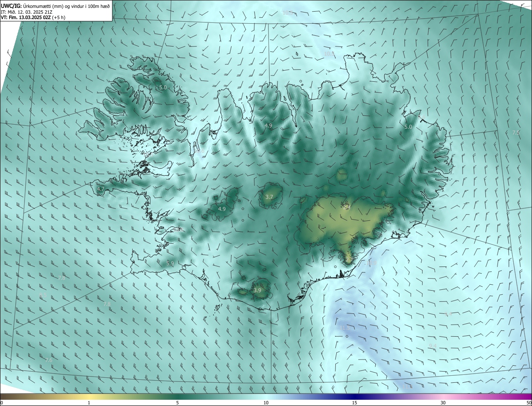
Task: Select the 11.5 value label offshore southeast
Action: pos(345,328)
